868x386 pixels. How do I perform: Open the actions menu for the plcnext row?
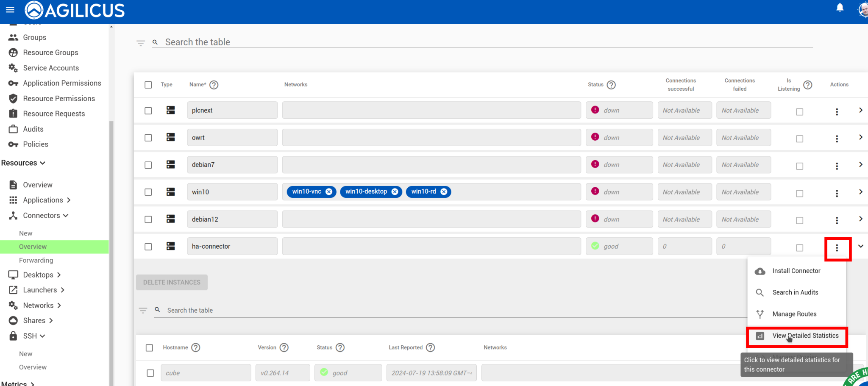coord(837,111)
